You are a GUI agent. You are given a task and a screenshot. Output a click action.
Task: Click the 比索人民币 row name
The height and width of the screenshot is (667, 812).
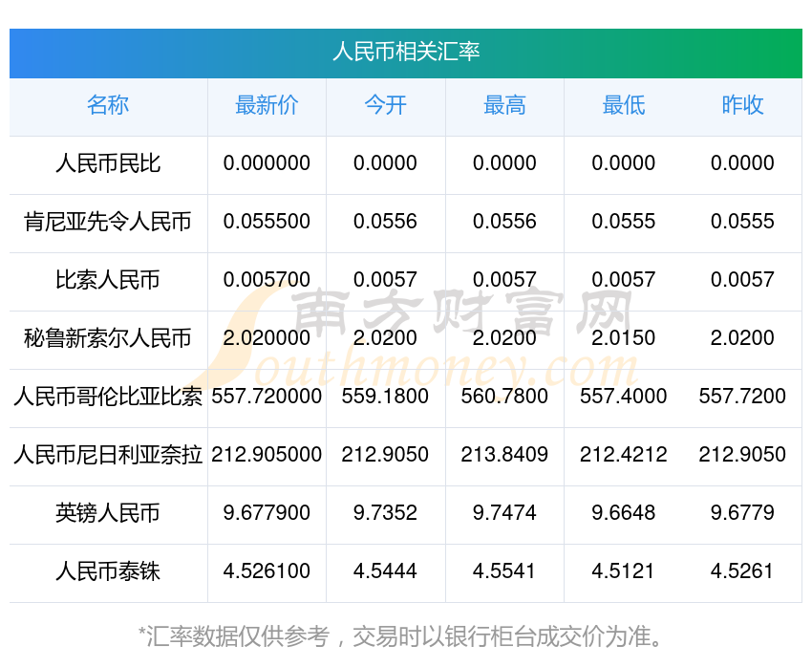108,280
